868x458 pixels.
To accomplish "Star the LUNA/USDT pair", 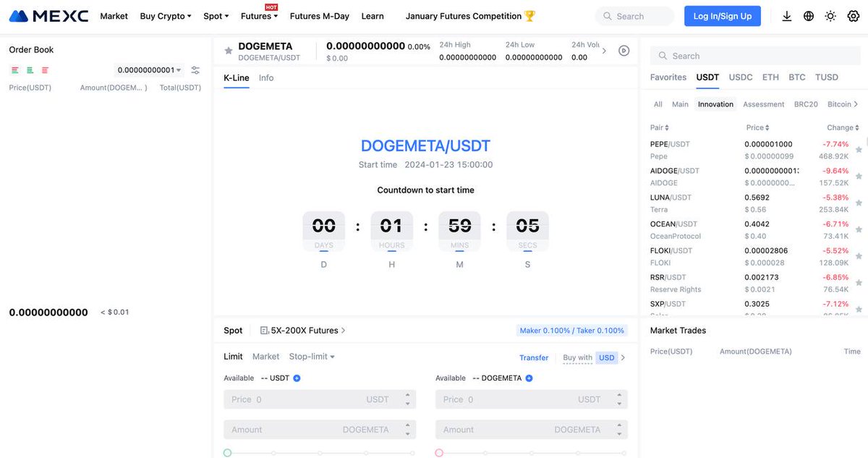I will (859, 203).
